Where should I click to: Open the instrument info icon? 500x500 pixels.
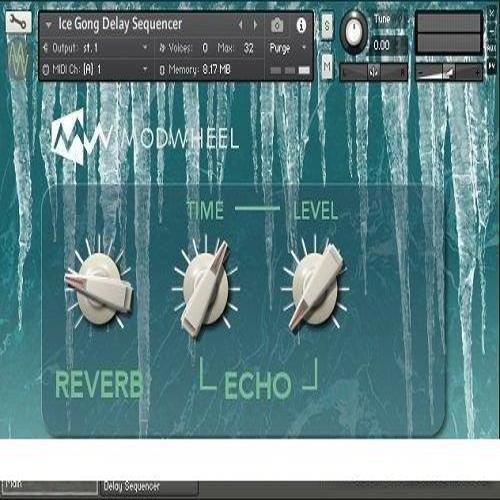(301, 25)
